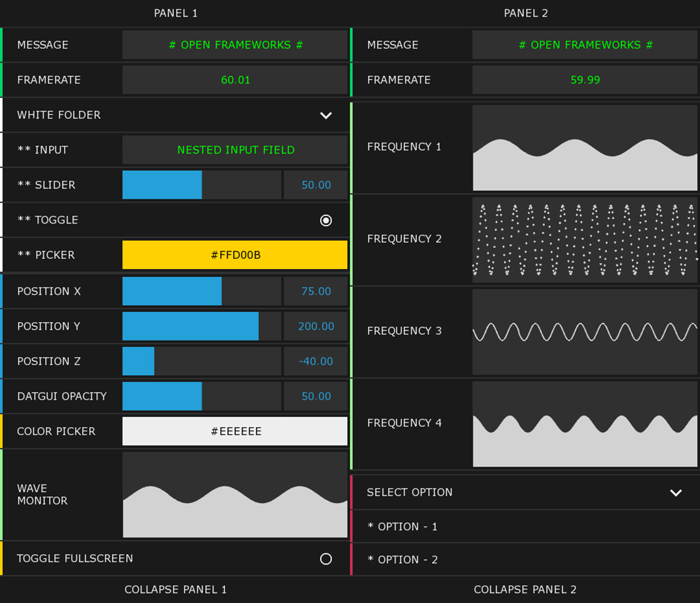
Task: Click the yellow #FFD00B color picker
Action: [235, 255]
